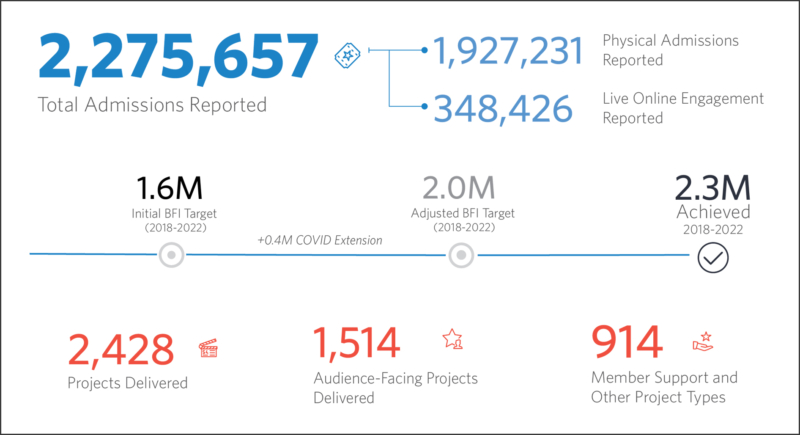Viewport: 800px width, 435px height.
Task: Click the star audience icon next to 1,514
Action: 452,340
